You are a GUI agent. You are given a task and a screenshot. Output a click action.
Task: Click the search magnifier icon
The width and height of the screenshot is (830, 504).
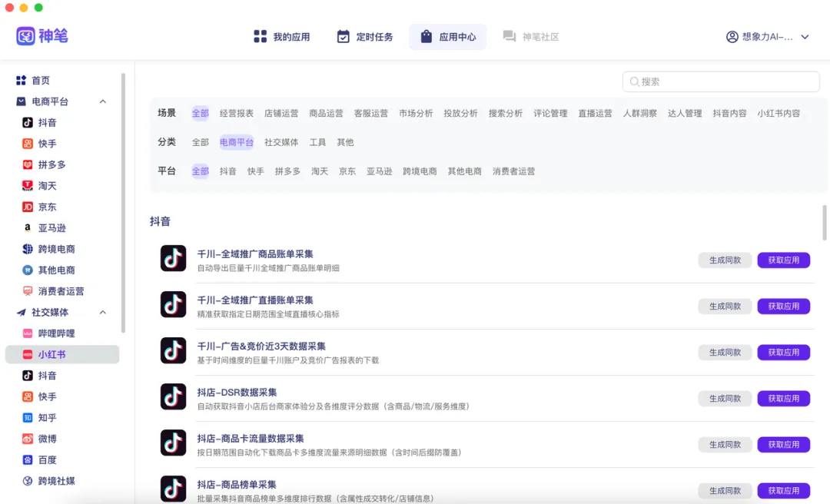click(x=634, y=81)
